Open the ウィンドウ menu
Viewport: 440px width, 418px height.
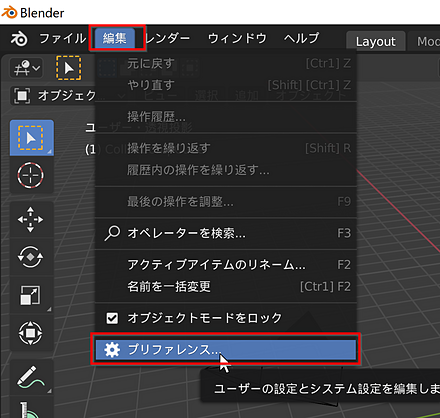(237, 39)
